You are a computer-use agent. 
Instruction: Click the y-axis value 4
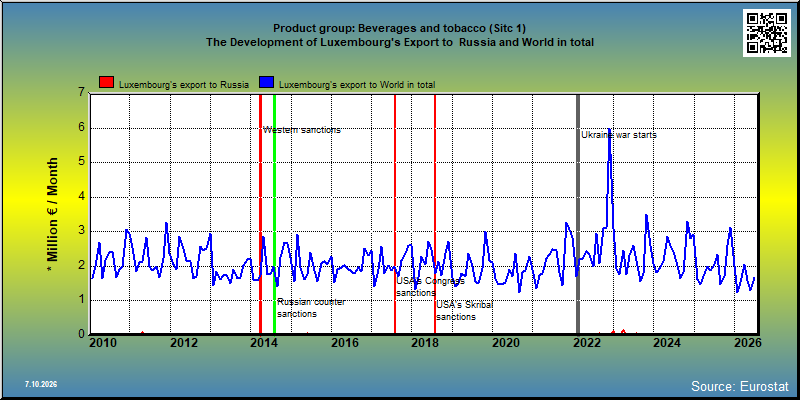pos(82,197)
